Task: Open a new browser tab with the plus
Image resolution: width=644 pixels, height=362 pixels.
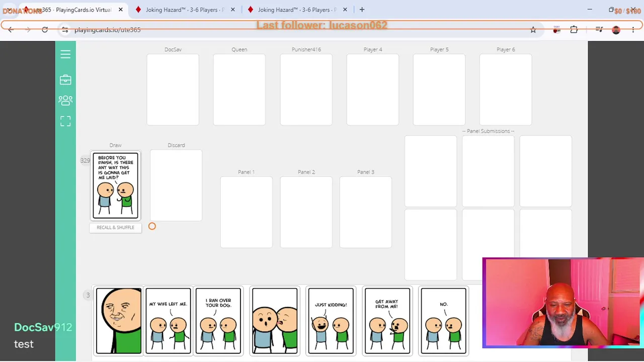Action: coord(362,10)
